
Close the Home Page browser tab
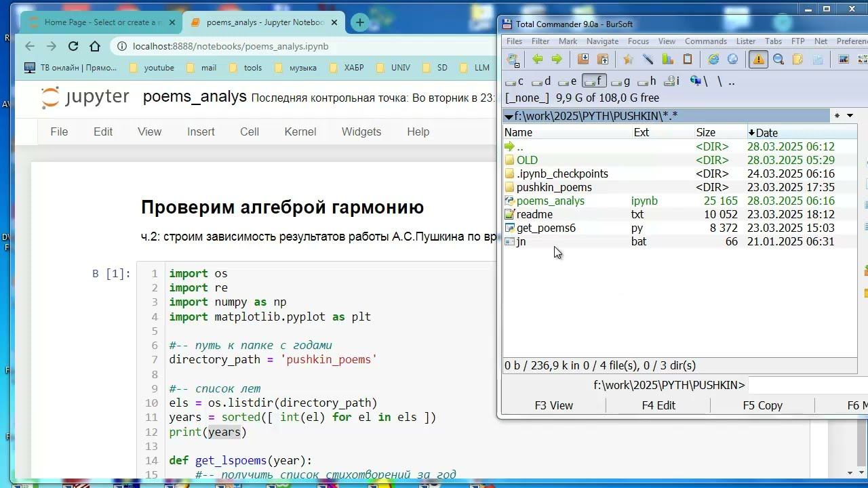point(172,22)
